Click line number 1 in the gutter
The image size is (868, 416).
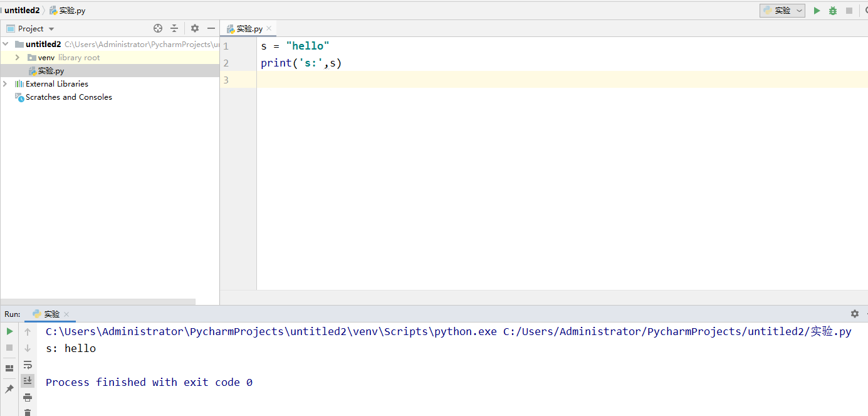[x=226, y=46]
